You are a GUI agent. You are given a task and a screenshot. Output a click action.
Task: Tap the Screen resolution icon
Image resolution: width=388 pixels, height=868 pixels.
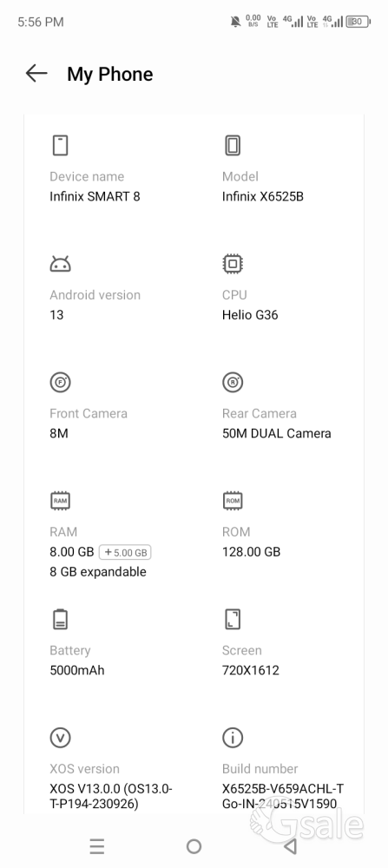pos(233,619)
